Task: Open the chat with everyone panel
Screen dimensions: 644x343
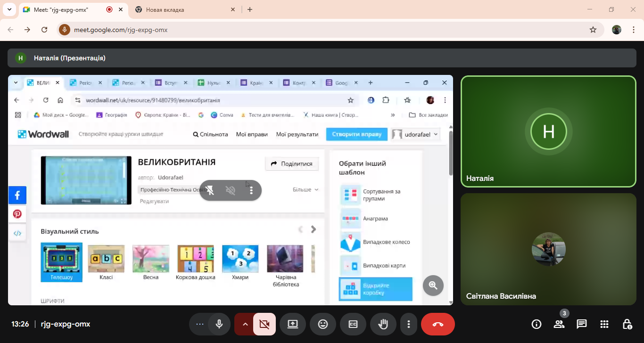Action: [582, 324]
